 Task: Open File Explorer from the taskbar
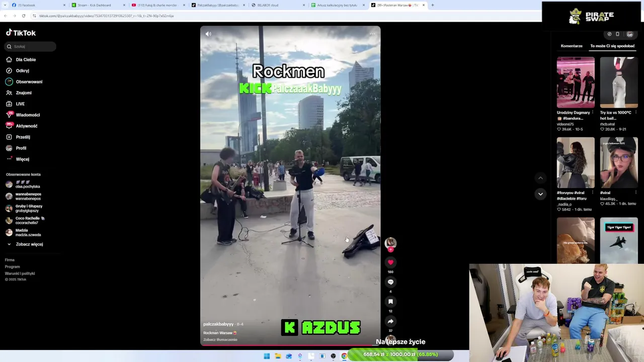click(278, 356)
